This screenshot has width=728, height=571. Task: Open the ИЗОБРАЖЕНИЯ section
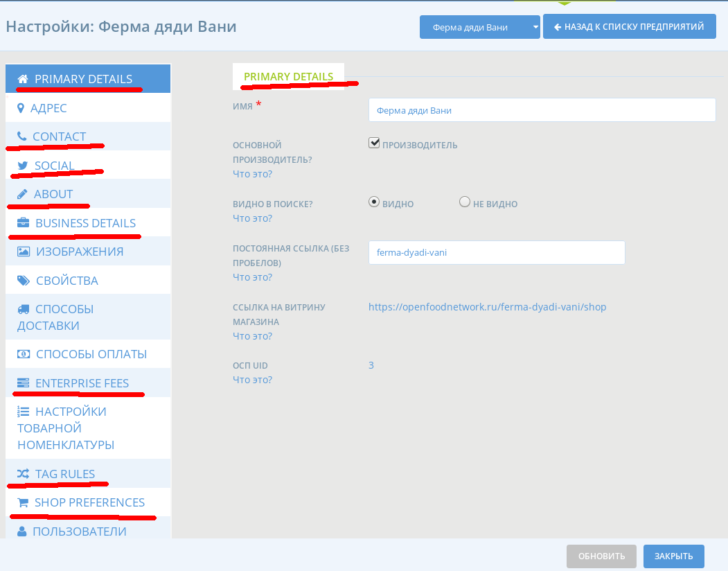click(x=88, y=252)
